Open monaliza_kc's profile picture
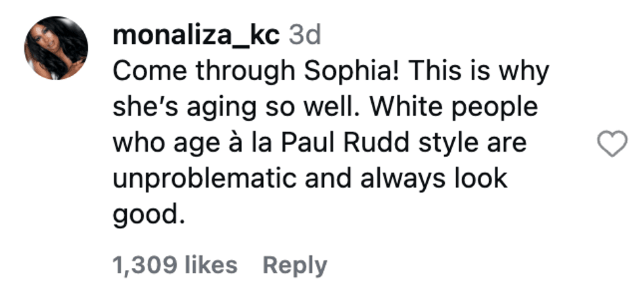Screen dimensions: 644x281 [x=56, y=48]
